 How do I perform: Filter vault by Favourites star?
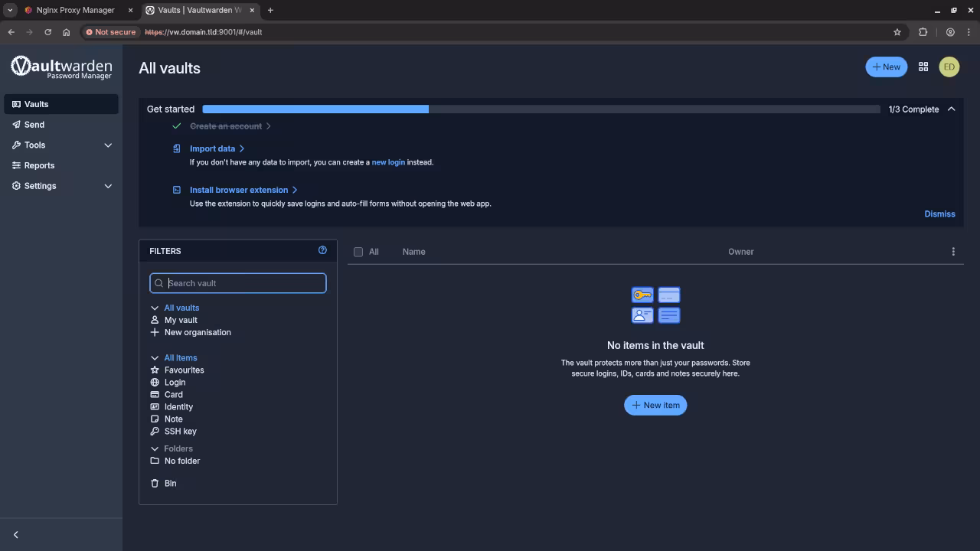[184, 370]
